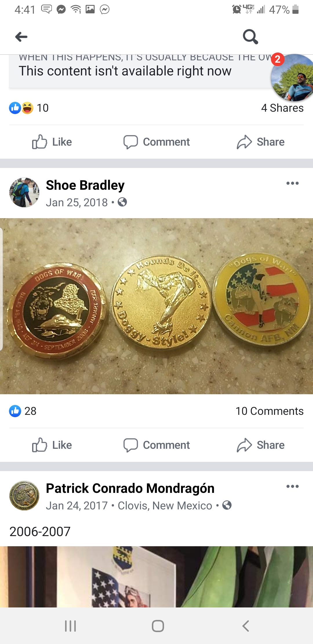Share Shoe Bradley's coin post
Image resolution: width=313 pixels, height=644 pixels.
[x=261, y=445]
